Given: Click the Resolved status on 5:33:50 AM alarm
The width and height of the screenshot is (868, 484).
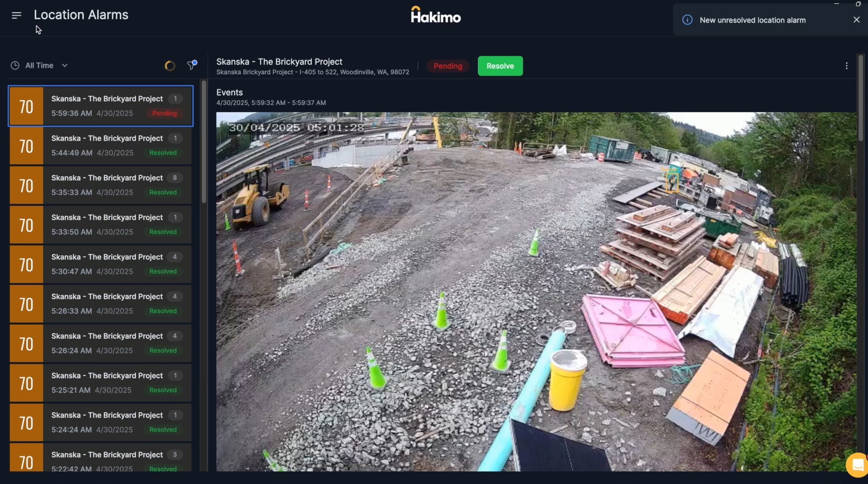Looking at the screenshot, I should coord(163,232).
